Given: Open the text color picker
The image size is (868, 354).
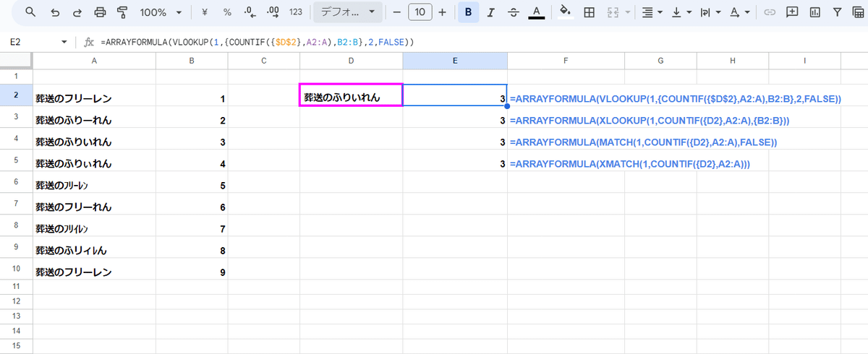Looking at the screenshot, I should click(536, 12).
